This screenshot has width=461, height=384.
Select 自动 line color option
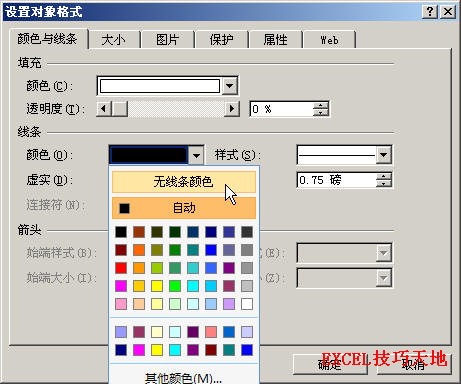pos(184,208)
